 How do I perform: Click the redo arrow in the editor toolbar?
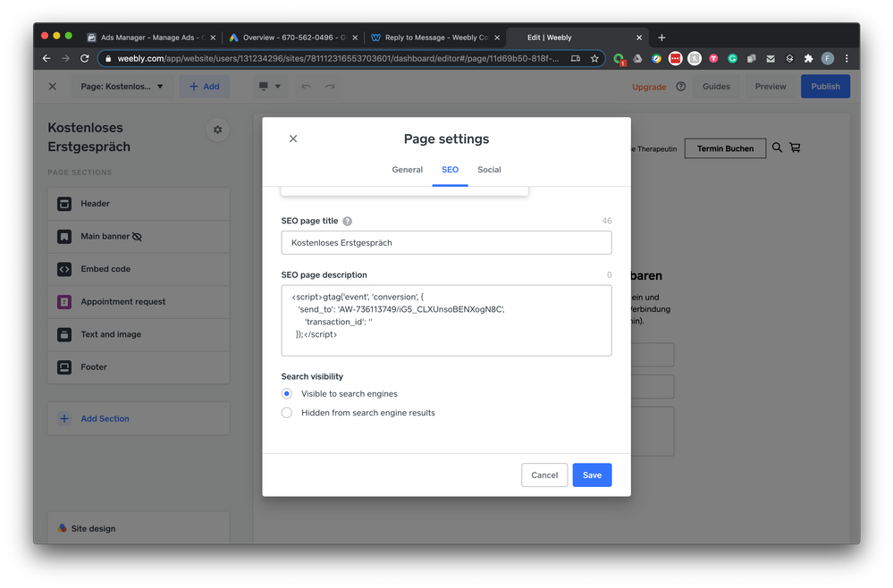coord(330,87)
